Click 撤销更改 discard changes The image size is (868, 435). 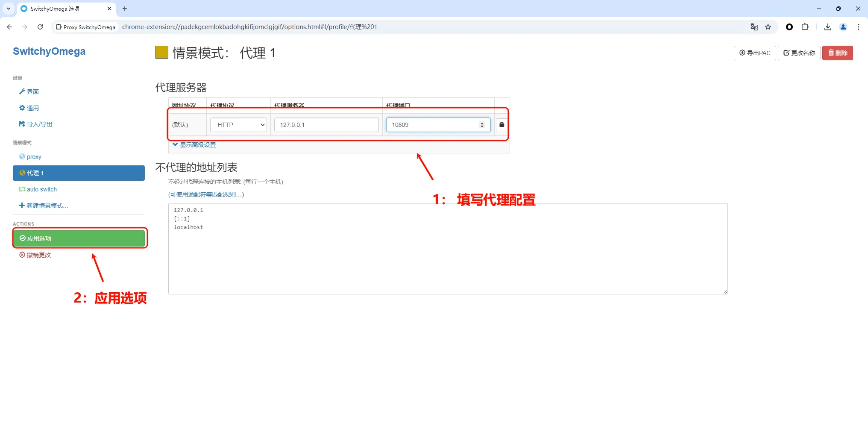pos(35,255)
